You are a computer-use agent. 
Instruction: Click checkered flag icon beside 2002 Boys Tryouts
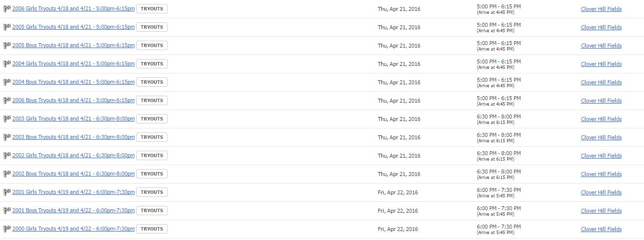click(x=7, y=174)
